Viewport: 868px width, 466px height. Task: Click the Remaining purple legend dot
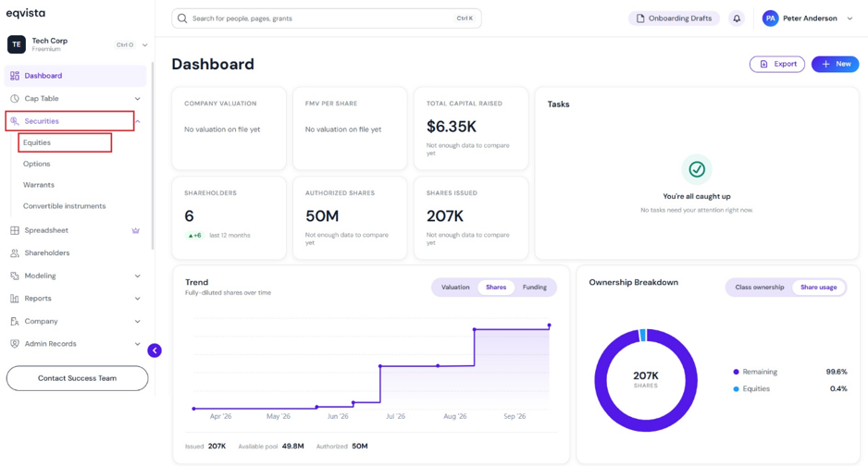pos(736,372)
